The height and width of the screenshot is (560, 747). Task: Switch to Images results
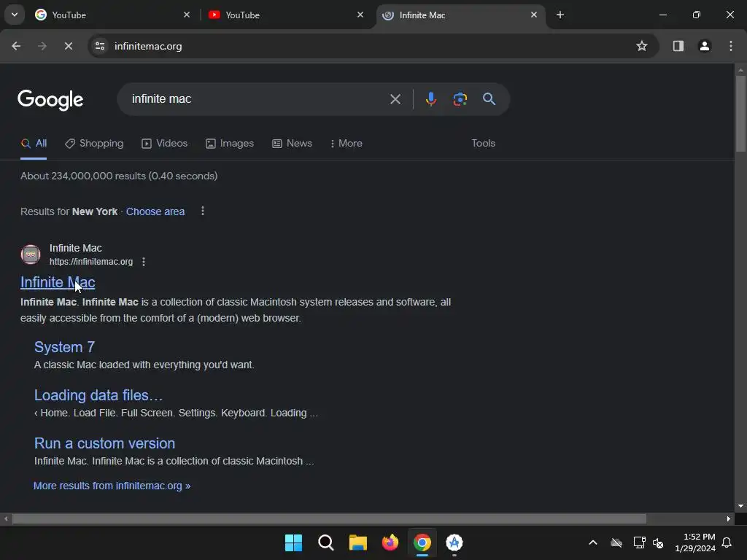[230, 144]
